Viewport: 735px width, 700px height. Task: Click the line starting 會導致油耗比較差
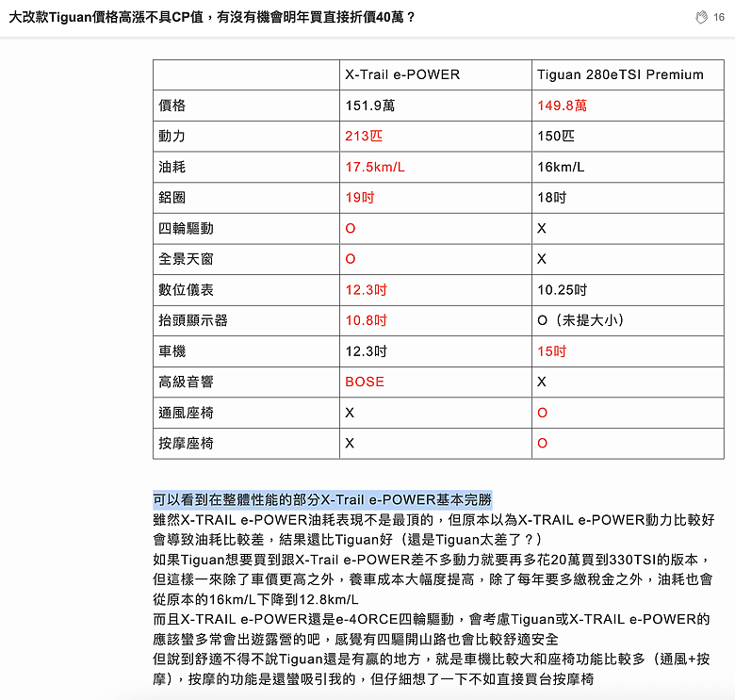[348, 539]
